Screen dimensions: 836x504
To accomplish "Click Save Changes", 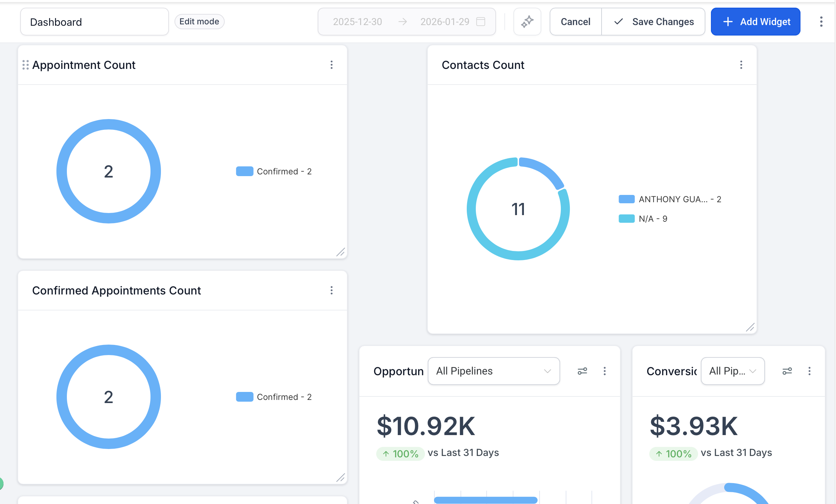I will [x=653, y=22].
